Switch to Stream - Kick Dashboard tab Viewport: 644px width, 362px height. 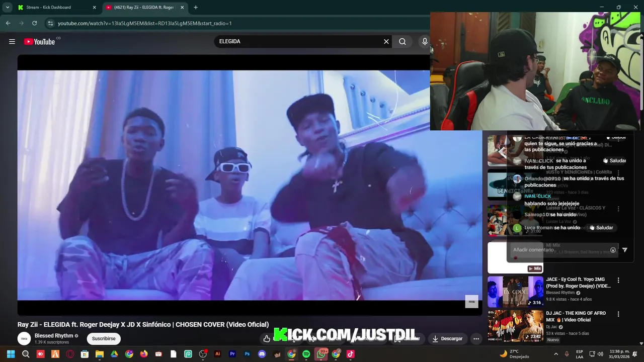57,8
